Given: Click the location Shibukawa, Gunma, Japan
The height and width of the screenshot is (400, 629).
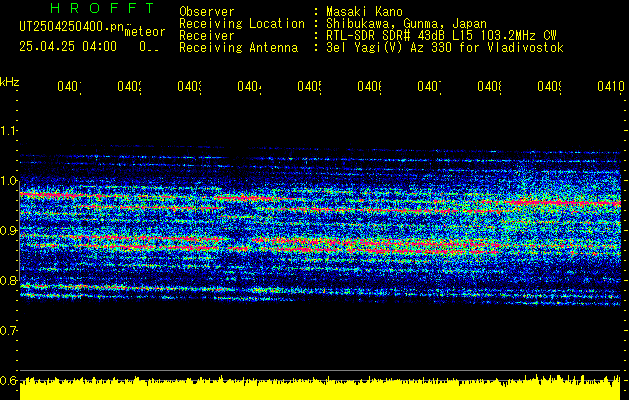Looking at the screenshot, I should pyautogui.click(x=406, y=24).
